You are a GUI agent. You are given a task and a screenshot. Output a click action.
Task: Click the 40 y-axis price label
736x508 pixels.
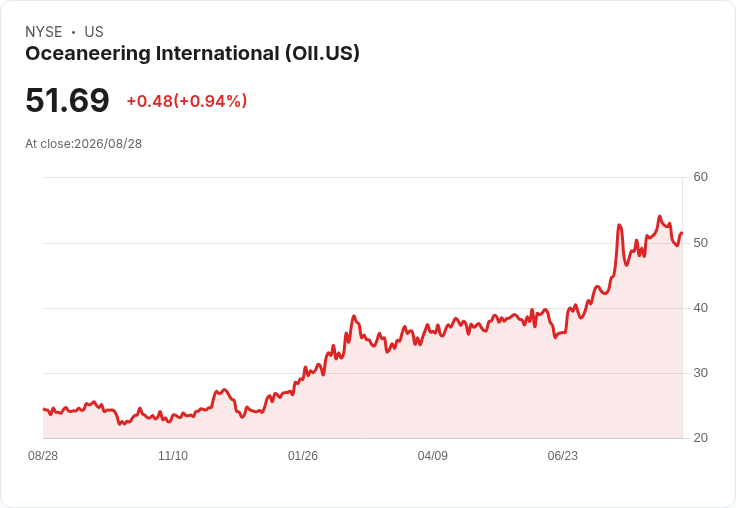[x=700, y=308]
